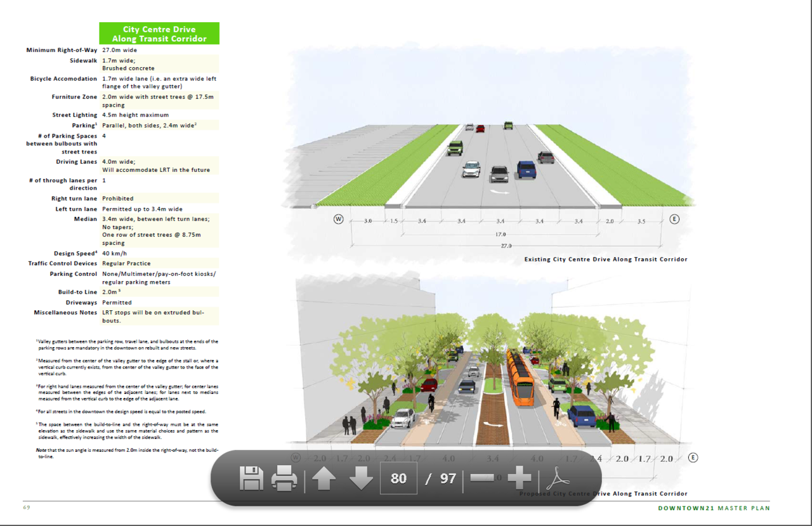Click the circled W marker on existing section

(x=339, y=220)
